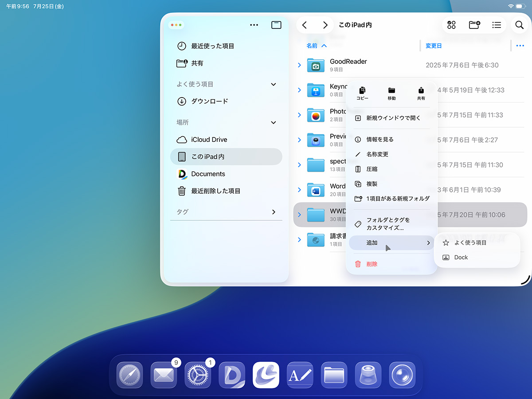Expand the Photomator folder row chevron
Image resolution: width=532 pixels, height=399 pixels.
[x=299, y=115]
